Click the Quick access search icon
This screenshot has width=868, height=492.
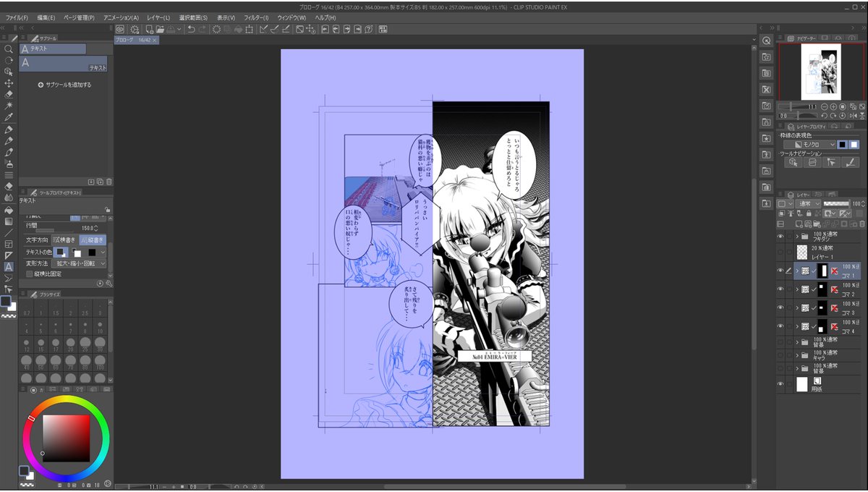click(767, 41)
